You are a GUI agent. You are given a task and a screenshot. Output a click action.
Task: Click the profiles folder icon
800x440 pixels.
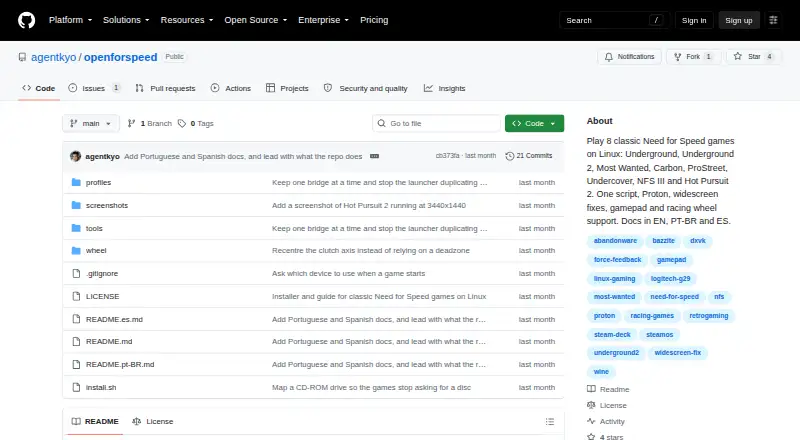pos(76,182)
